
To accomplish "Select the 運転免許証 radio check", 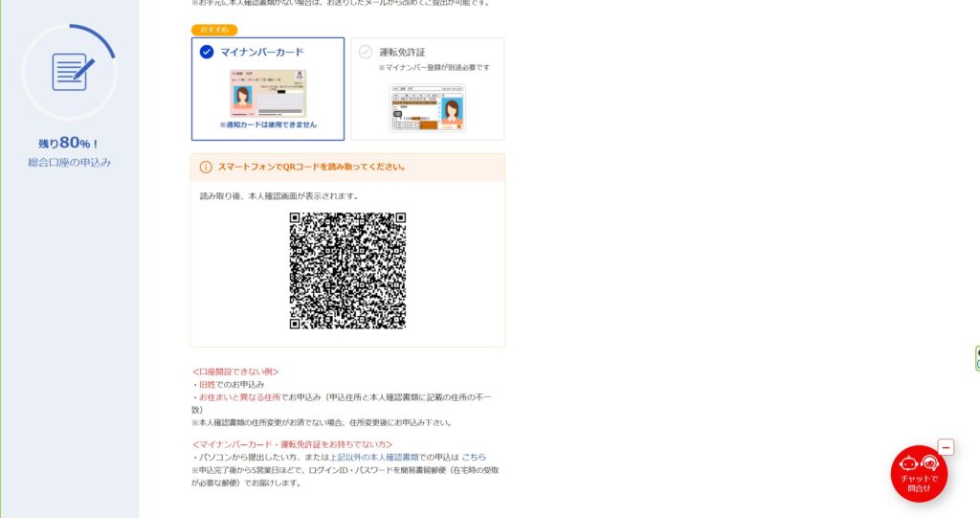I will 366,52.
